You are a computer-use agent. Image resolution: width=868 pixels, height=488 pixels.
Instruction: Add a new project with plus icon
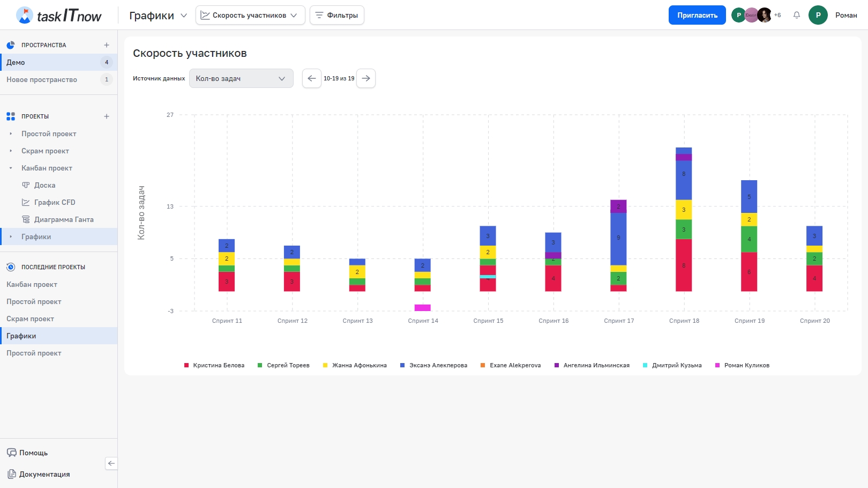pos(107,116)
